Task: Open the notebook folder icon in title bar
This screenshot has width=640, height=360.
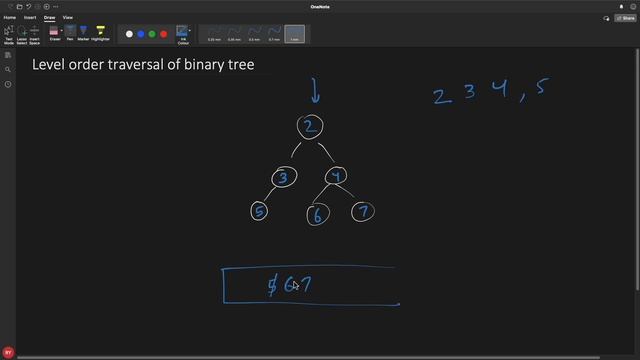Action: 19,7
